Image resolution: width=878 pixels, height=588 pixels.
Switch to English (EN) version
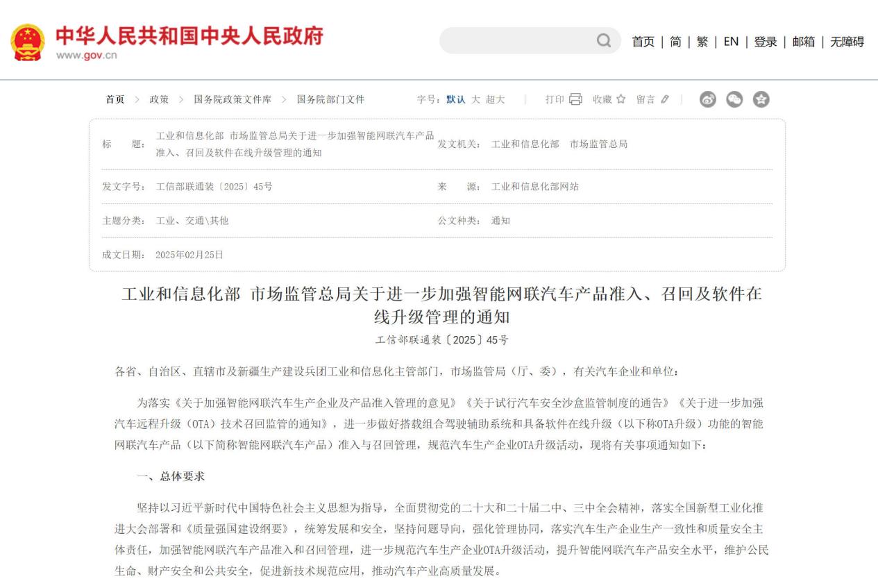pos(731,42)
